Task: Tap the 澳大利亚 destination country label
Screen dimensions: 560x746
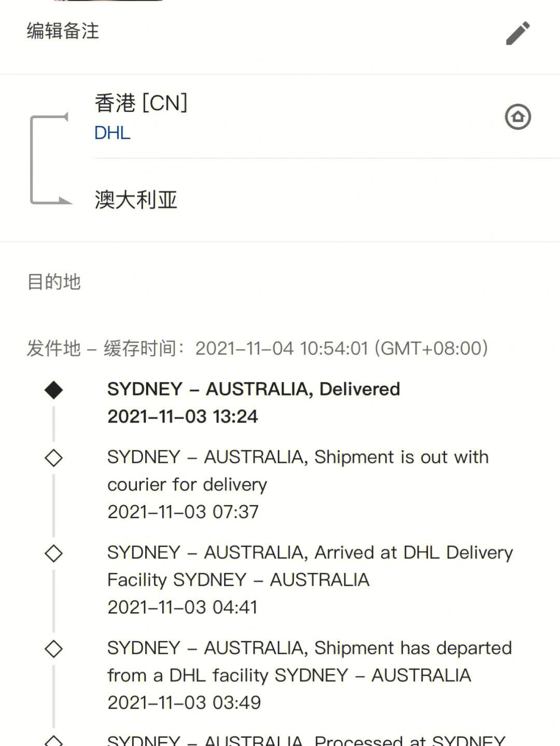Action: pos(136,200)
